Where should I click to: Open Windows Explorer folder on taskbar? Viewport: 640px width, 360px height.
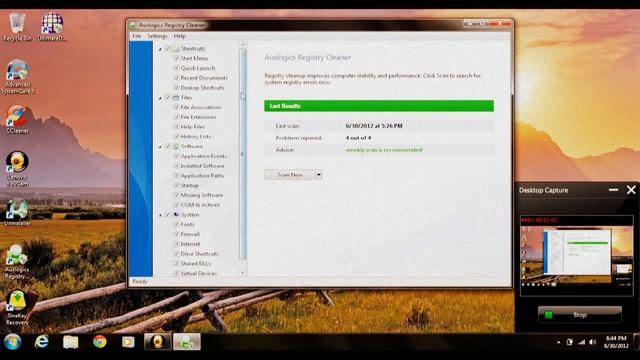[71, 342]
